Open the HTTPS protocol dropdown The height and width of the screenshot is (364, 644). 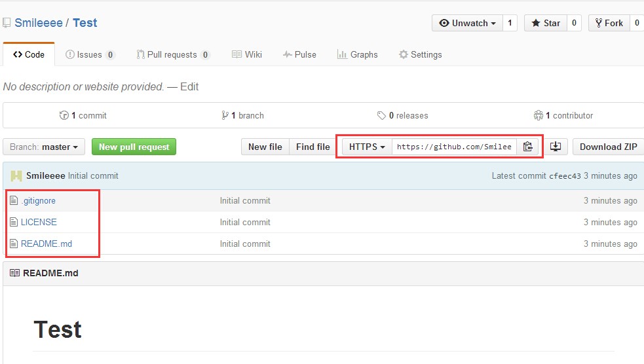pyautogui.click(x=367, y=147)
